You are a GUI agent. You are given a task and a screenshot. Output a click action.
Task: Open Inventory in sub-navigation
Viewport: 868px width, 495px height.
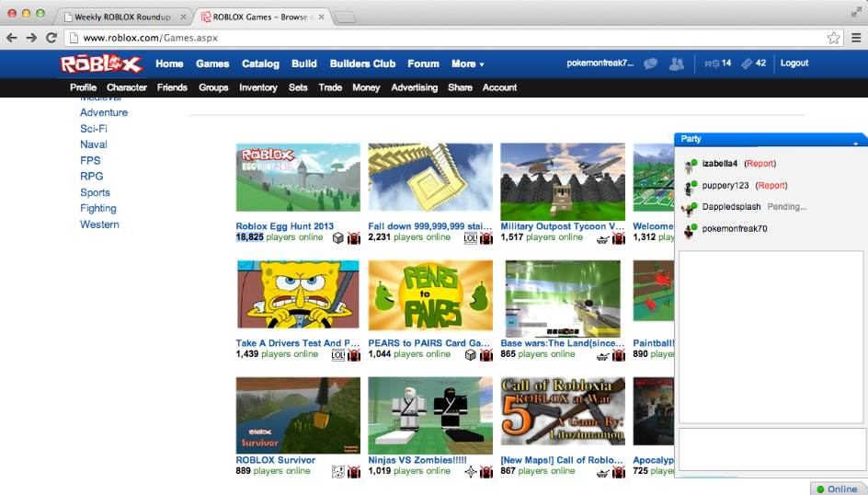click(258, 87)
